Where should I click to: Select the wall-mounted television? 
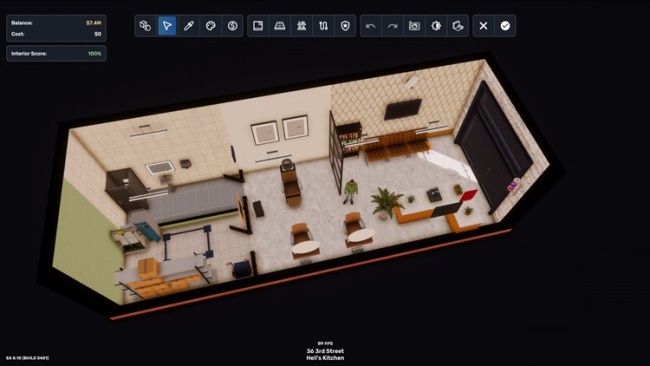403,109
